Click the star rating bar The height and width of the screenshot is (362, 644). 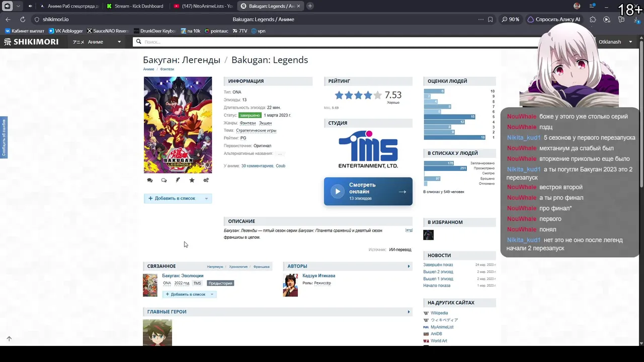pos(358,95)
